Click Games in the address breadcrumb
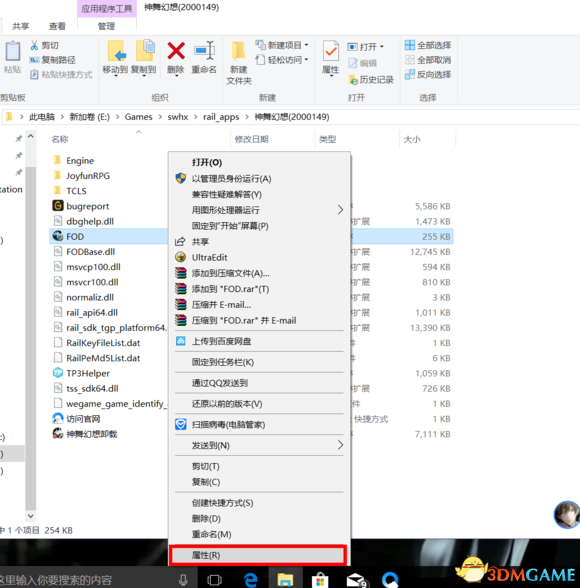580x588 pixels. pyautogui.click(x=138, y=117)
